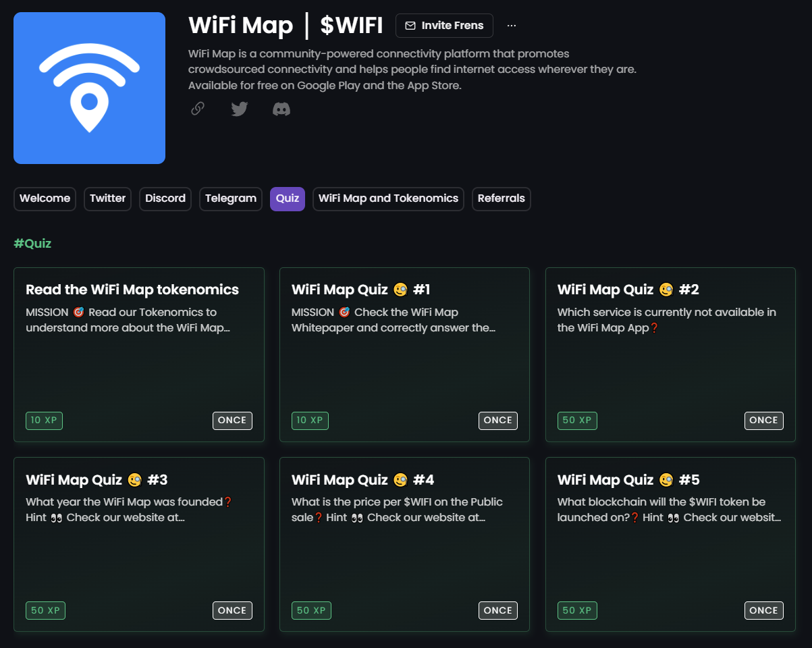Select the Quiz tab

(x=287, y=198)
